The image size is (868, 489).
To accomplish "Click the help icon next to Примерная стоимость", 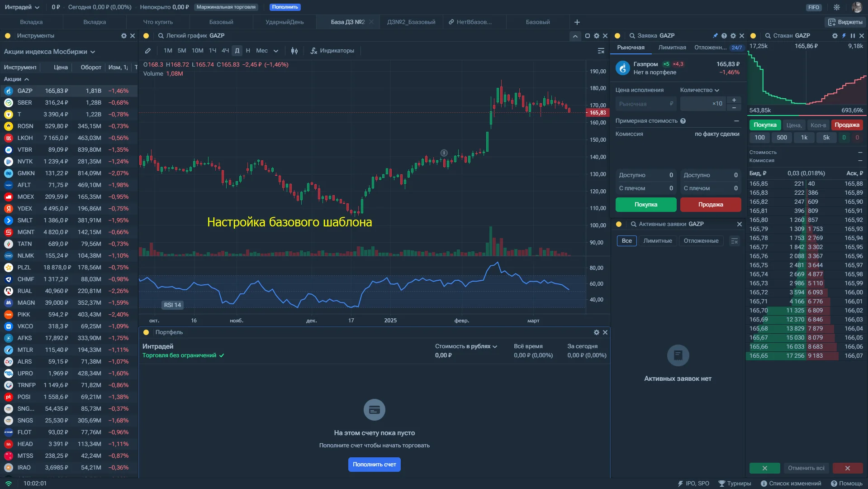I will click(683, 121).
